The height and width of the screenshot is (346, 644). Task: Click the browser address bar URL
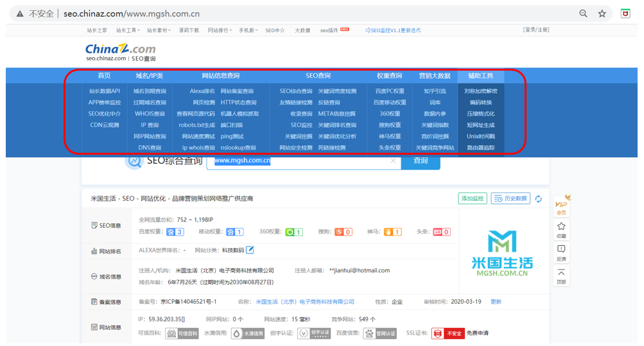[x=132, y=13]
